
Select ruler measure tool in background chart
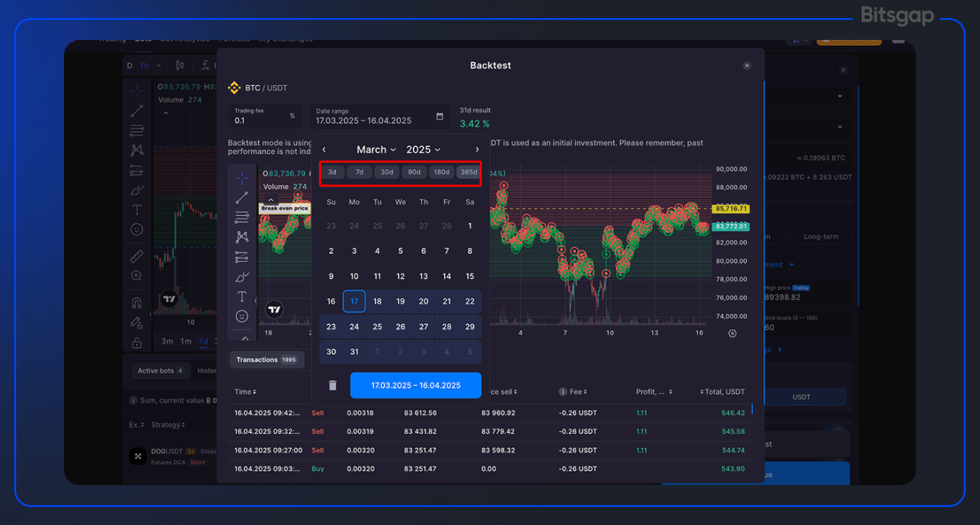(136, 256)
